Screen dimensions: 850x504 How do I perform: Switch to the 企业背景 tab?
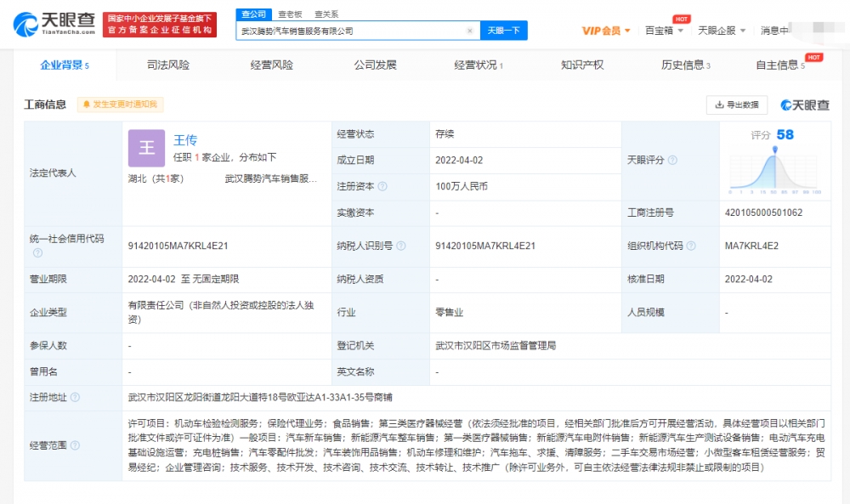click(x=65, y=65)
